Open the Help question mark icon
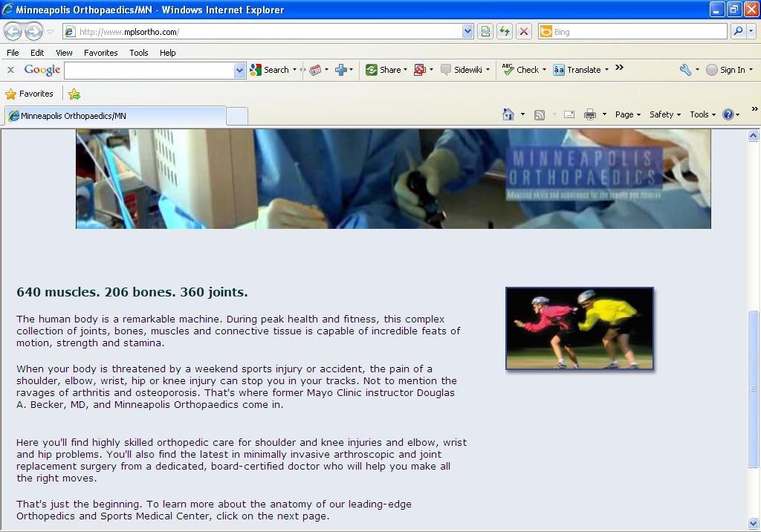This screenshot has height=532, width=761. (728, 114)
